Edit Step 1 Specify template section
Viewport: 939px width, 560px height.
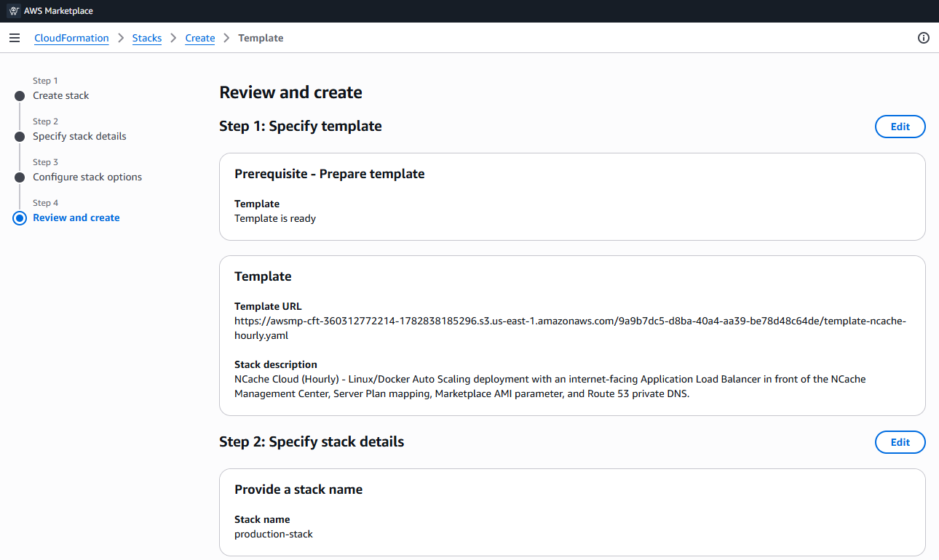click(x=900, y=127)
